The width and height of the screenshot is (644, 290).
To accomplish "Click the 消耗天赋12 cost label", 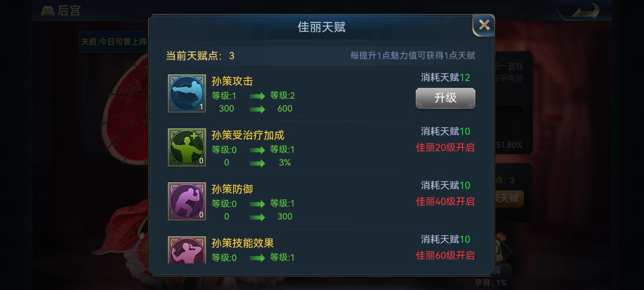I will (x=445, y=78).
